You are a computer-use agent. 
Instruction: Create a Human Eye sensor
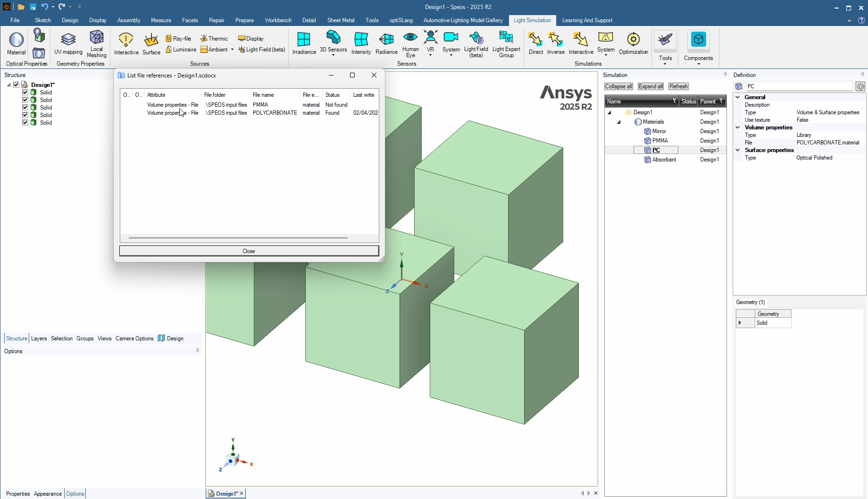410,44
